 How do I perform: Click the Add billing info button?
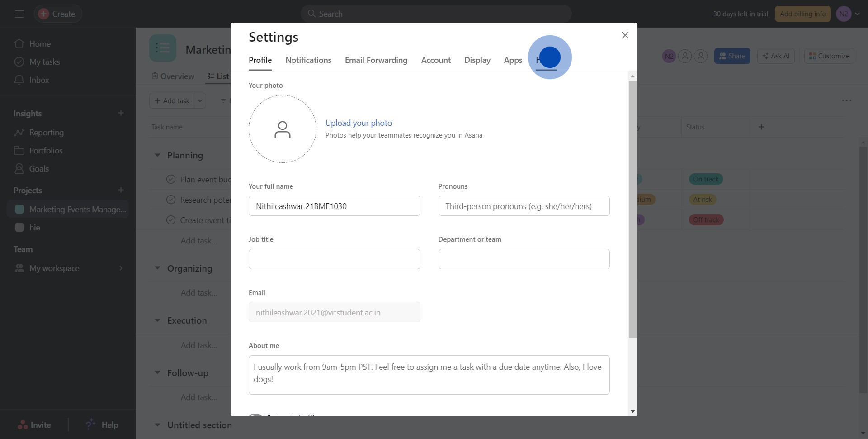click(802, 14)
